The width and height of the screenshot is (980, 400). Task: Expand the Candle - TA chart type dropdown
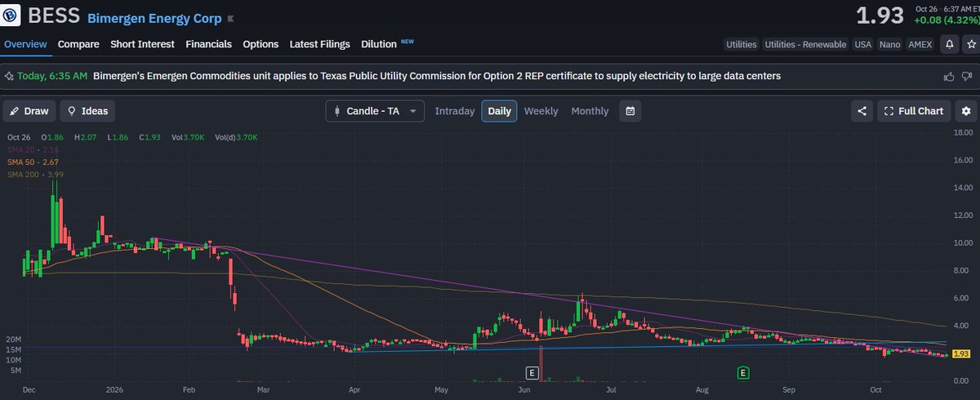pos(375,111)
